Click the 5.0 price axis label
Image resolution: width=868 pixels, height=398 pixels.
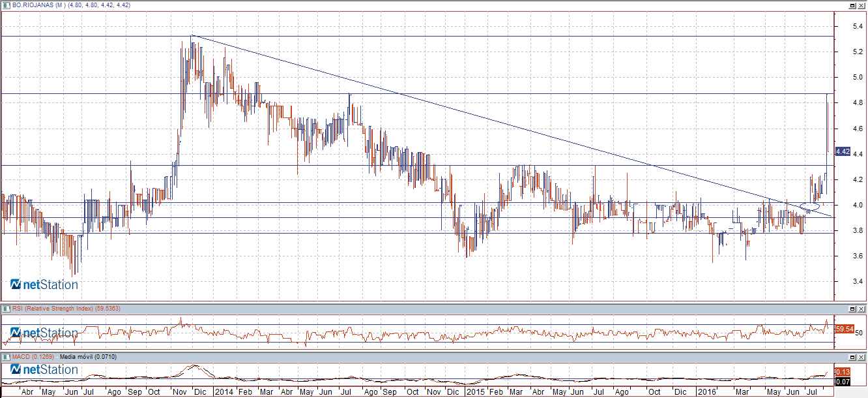(858, 78)
